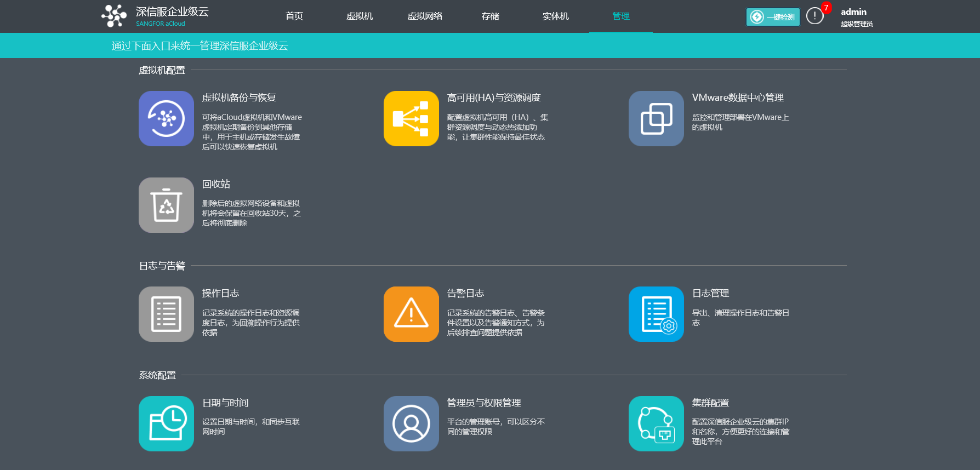
Task: Go to the 虚拟网络 tab
Action: click(425, 16)
